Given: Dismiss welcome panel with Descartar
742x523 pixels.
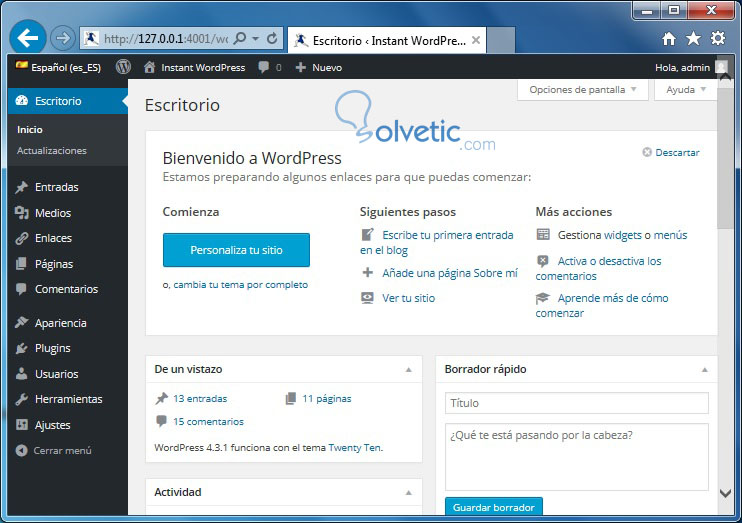Looking at the screenshot, I should click(x=671, y=152).
